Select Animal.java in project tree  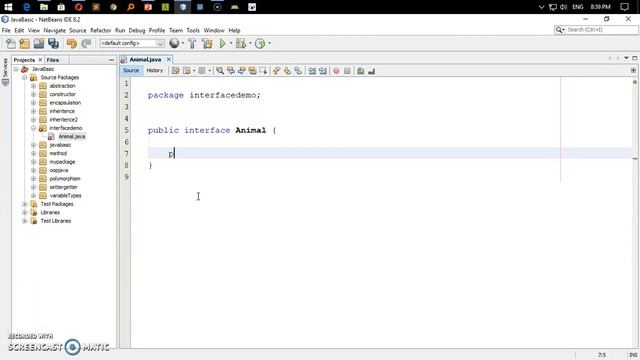72,137
